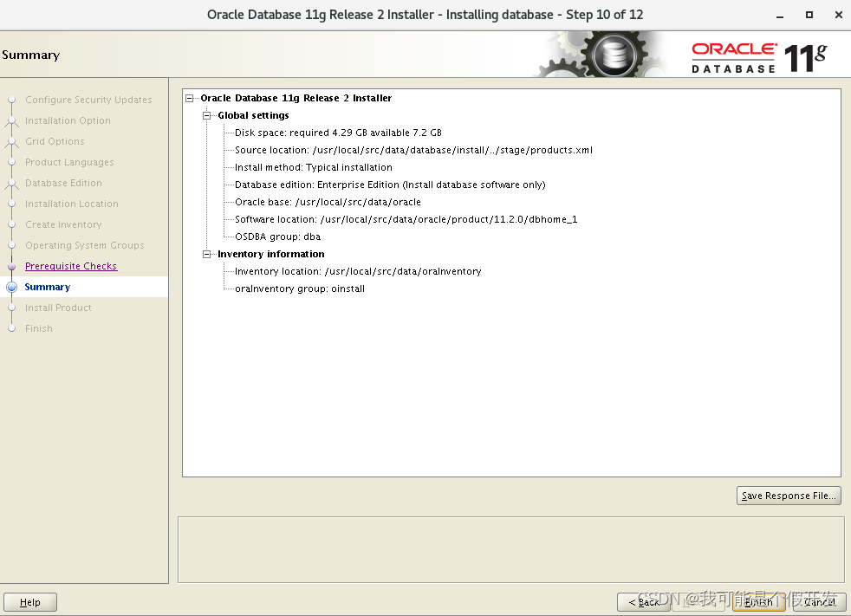The height and width of the screenshot is (616, 851).
Task: Select the Summary step in sidebar
Action: [47, 287]
